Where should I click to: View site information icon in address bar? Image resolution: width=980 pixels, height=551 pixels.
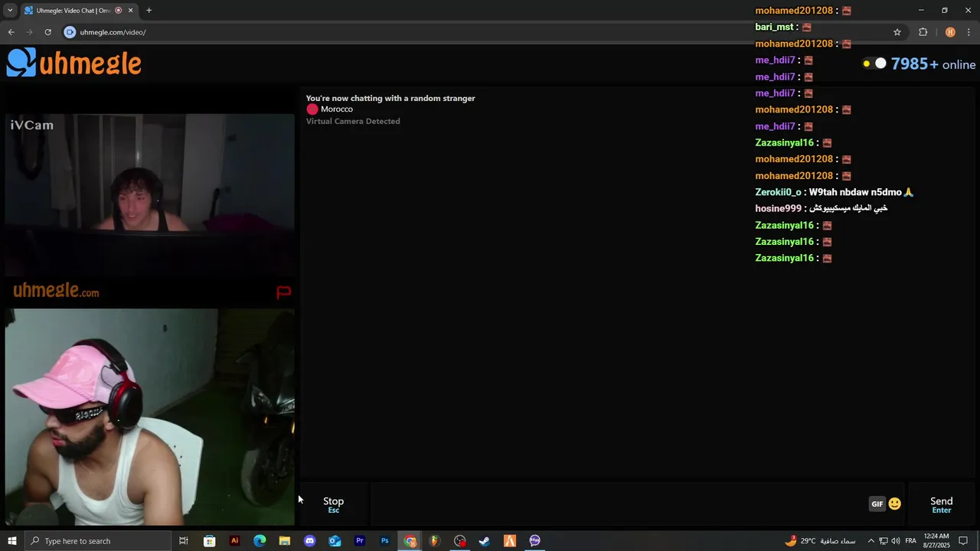click(x=70, y=32)
